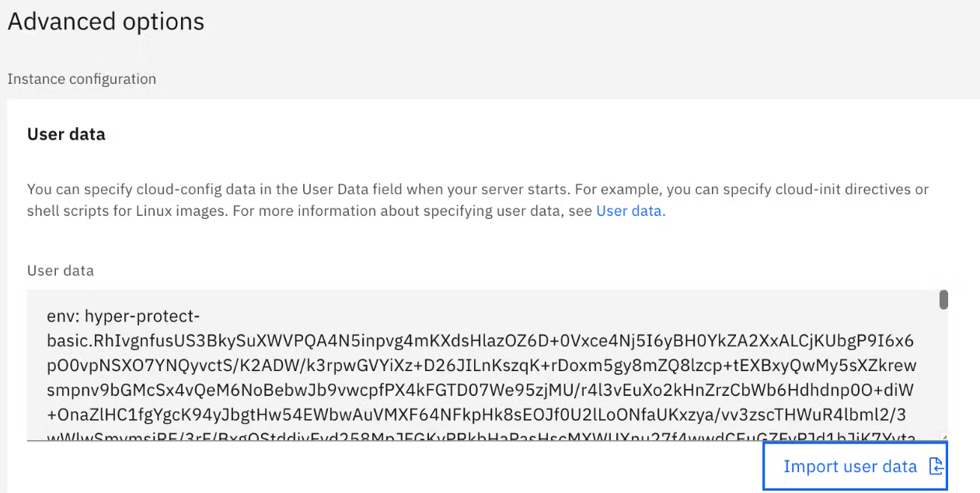The image size is (980, 493).
Task: Click the 'Import user data' text label
Action: [x=850, y=467]
